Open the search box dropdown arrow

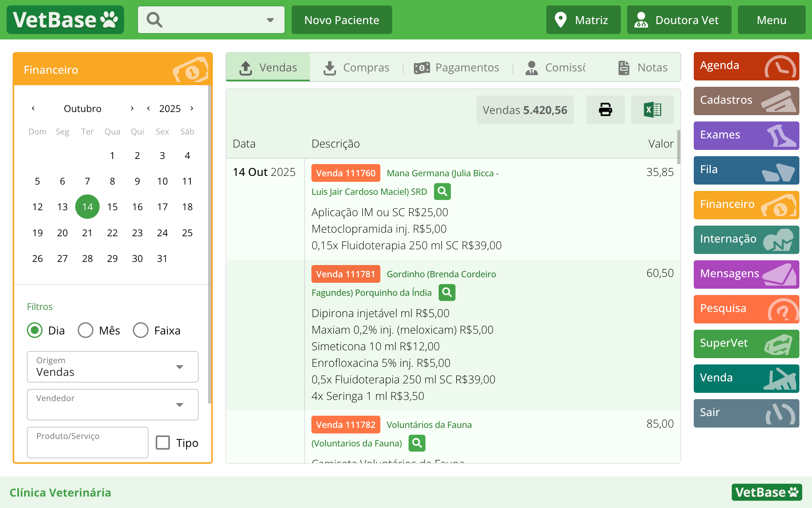pyautogui.click(x=270, y=20)
